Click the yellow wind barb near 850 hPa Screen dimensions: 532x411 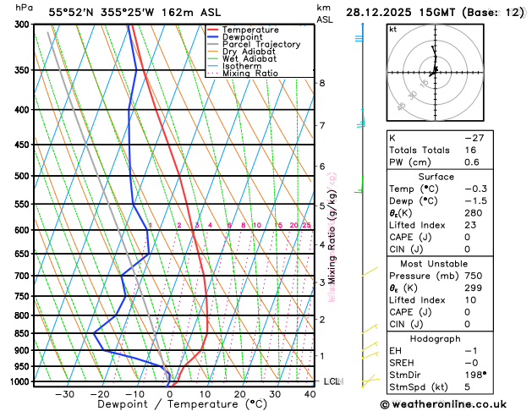pyautogui.click(x=370, y=329)
